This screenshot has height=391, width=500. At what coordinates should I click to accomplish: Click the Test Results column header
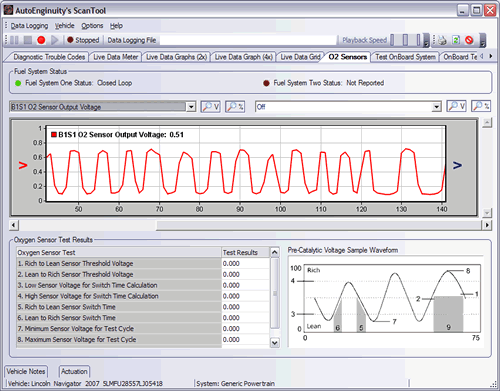tap(245, 252)
